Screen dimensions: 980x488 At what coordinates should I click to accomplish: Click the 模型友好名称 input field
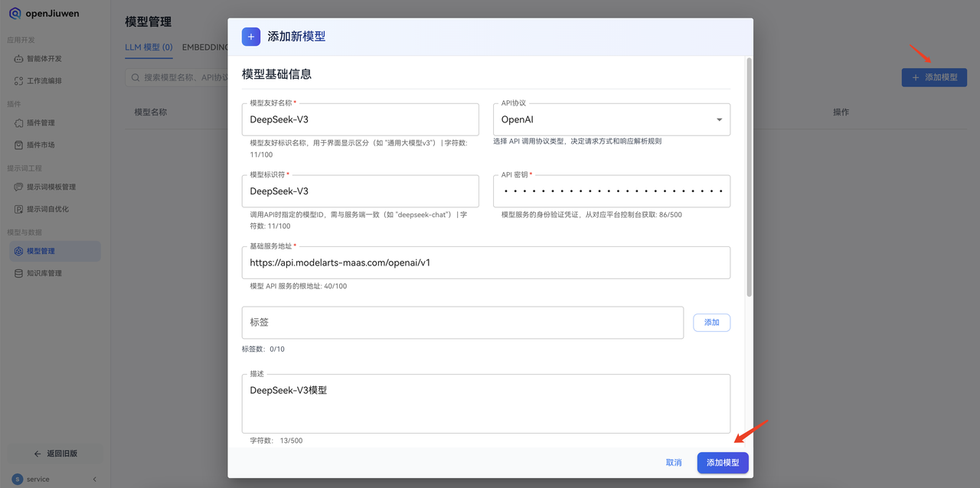pyautogui.click(x=360, y=119)
